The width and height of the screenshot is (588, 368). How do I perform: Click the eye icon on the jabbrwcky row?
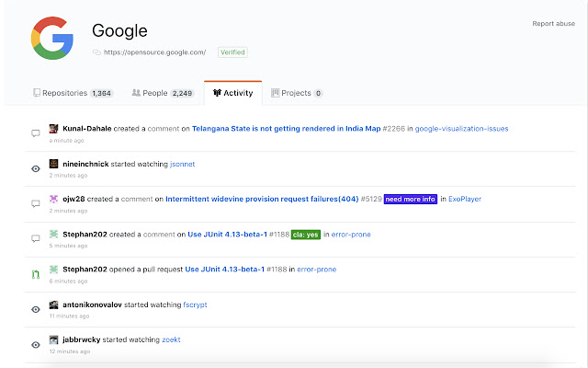36,345
